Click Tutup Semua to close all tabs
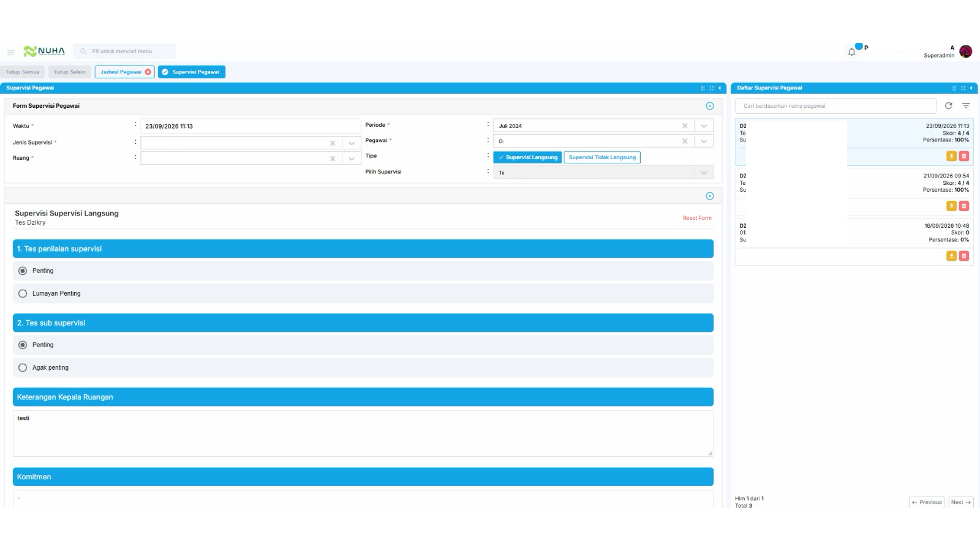980x551 pixels. coord(23,72)
